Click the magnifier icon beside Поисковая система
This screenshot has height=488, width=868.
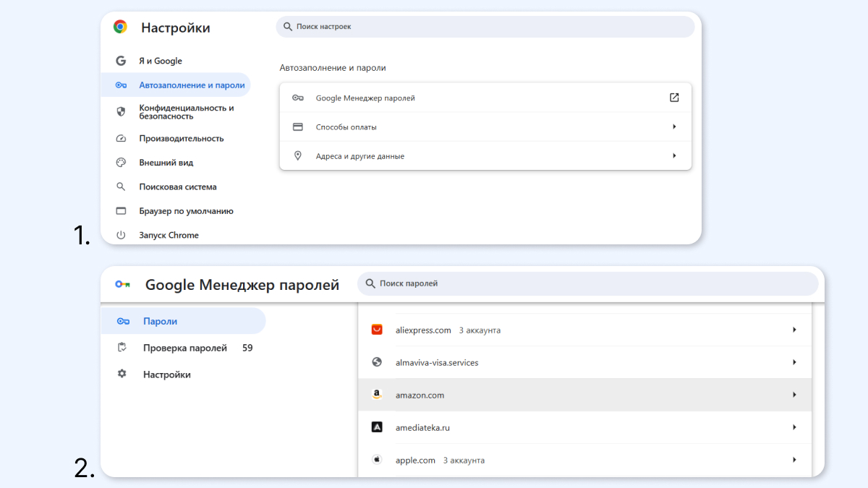[x=121, y=187]
